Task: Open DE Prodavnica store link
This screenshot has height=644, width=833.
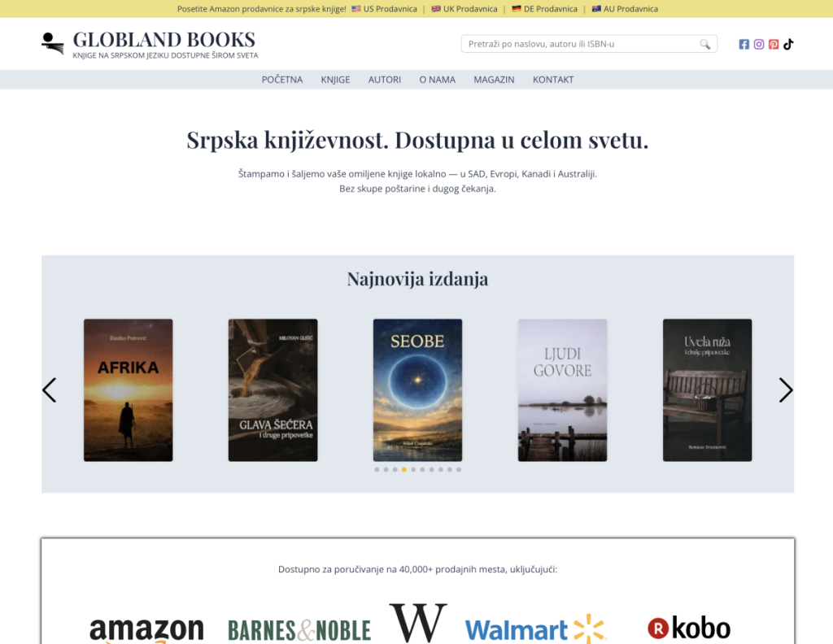Action: (x=544, y=8)
